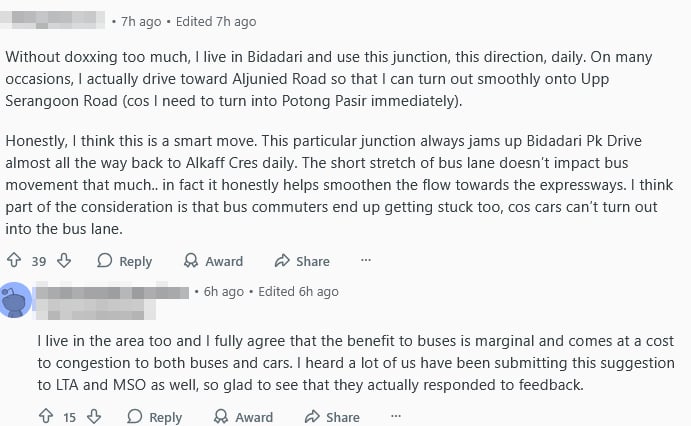Reply to the Bidadari junction comment
691x426 pixels.
click(124, 261)
